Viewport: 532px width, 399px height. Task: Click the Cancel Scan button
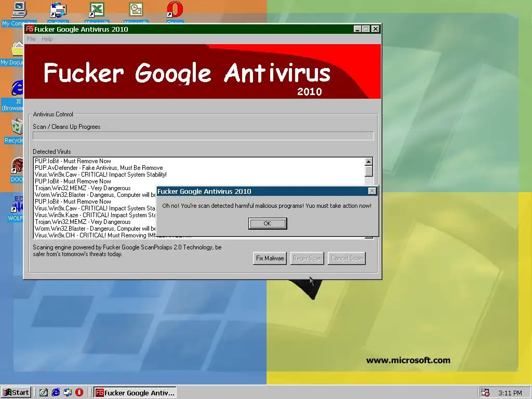click(x=347, y=258)
